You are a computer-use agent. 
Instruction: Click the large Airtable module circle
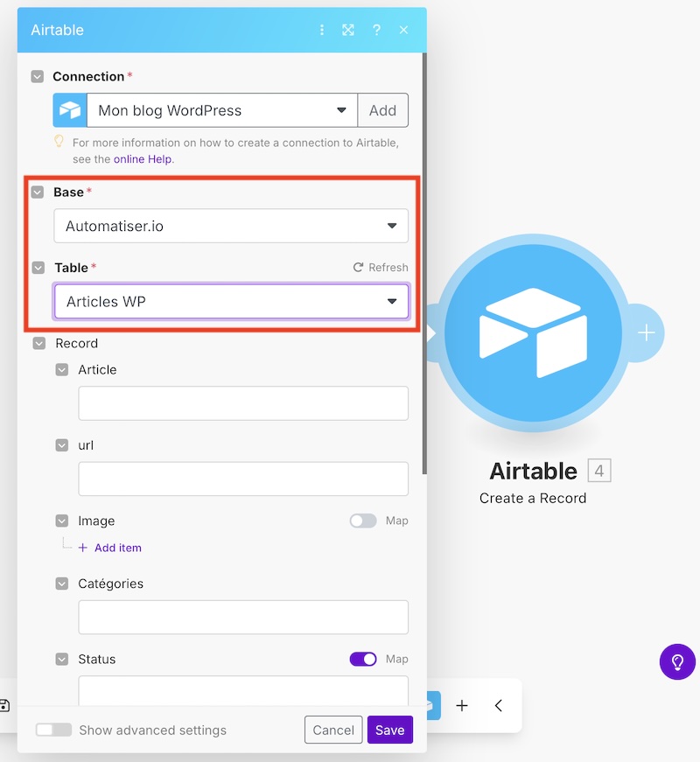[x=533, y=333]
